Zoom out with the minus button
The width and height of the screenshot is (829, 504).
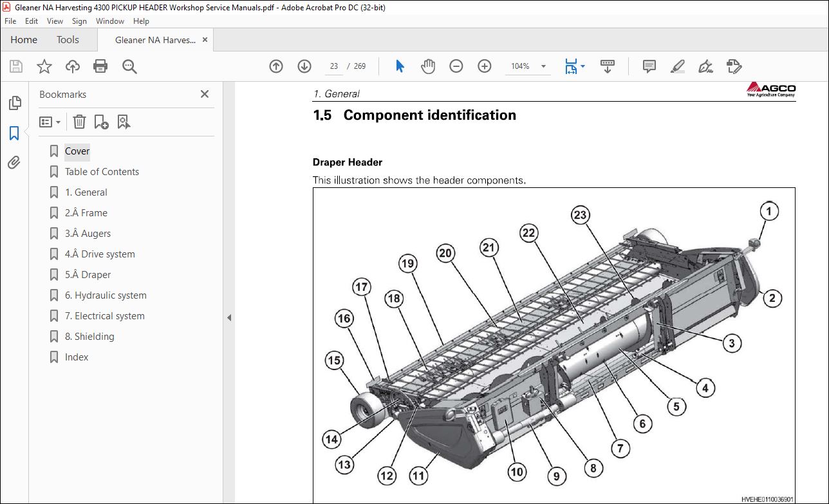click(x=456, y=66)
